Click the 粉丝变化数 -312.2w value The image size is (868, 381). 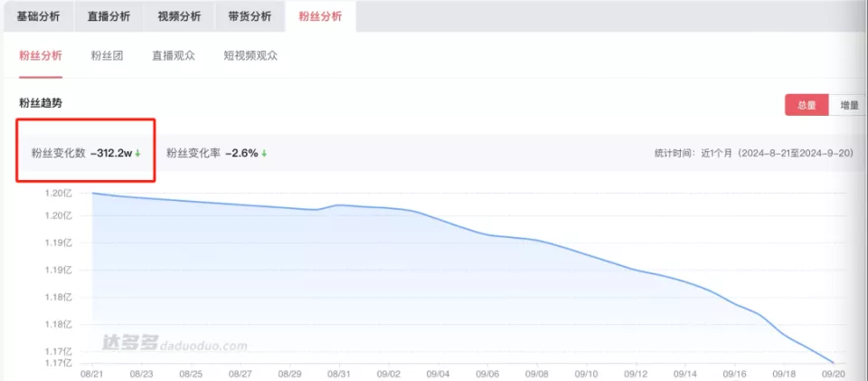(x=111, y=154)
